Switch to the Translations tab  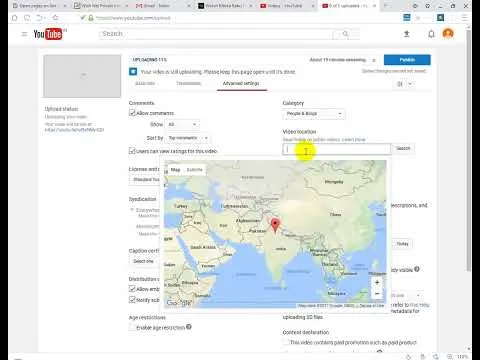(188, 83)
